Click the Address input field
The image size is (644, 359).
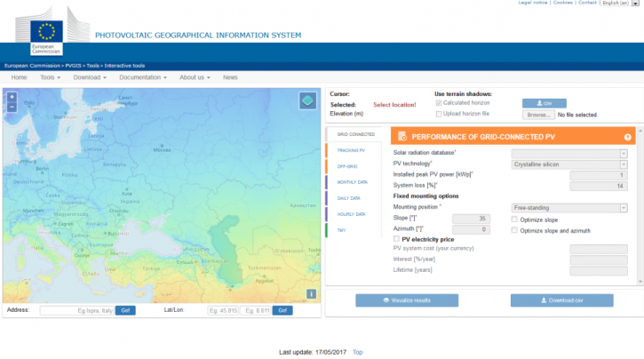pyautogui.click(x=76, y=310)
